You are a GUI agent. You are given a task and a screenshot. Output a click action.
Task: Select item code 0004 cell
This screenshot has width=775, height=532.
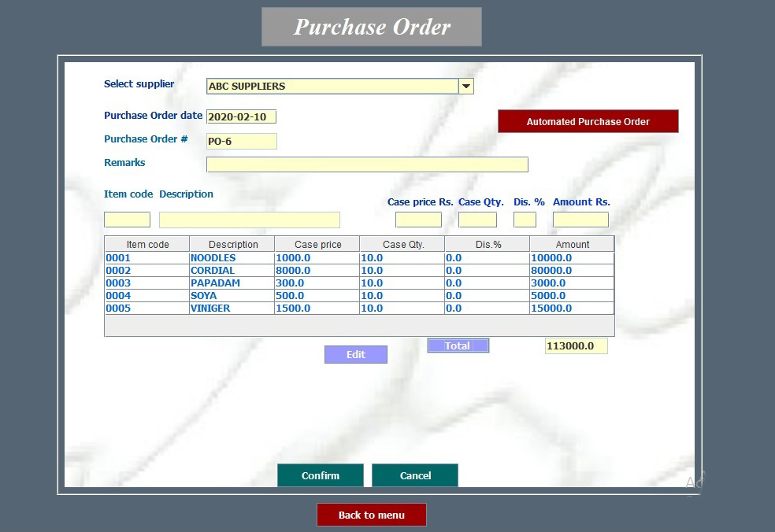146,295
